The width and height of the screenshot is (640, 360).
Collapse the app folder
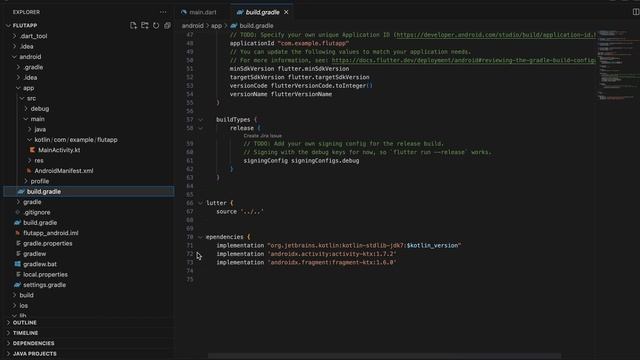pyautogui.click(x=28, y=88)
